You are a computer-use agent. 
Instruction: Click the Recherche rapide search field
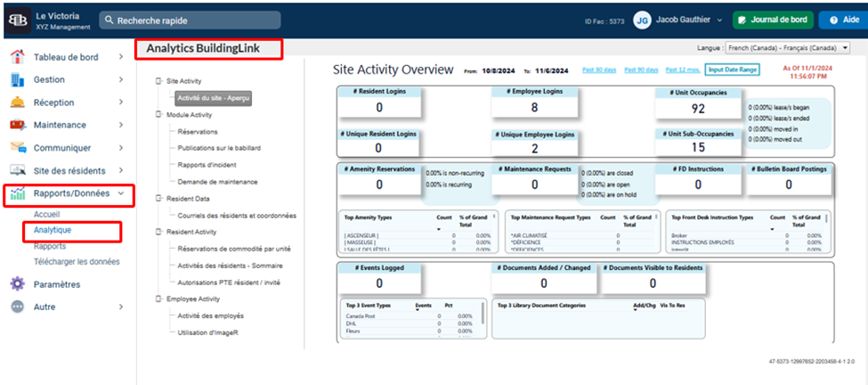tap(190, 20)
